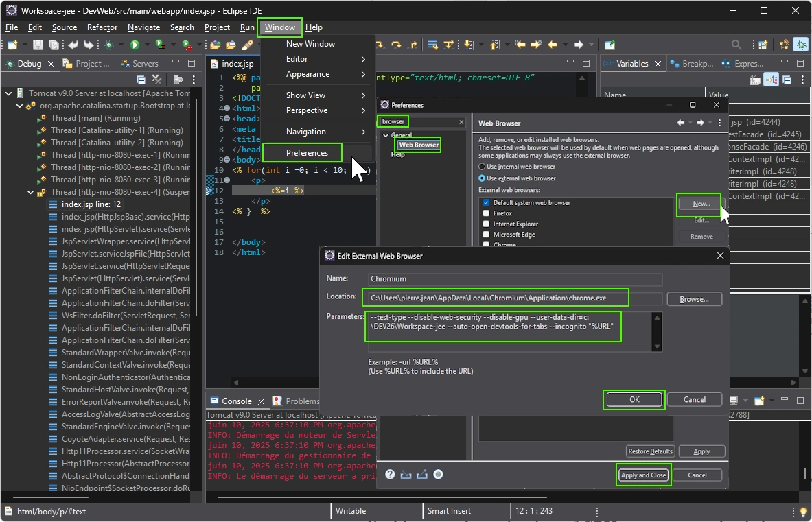Click the Undo arrow toolbar icon

click(x=73, y=45)
